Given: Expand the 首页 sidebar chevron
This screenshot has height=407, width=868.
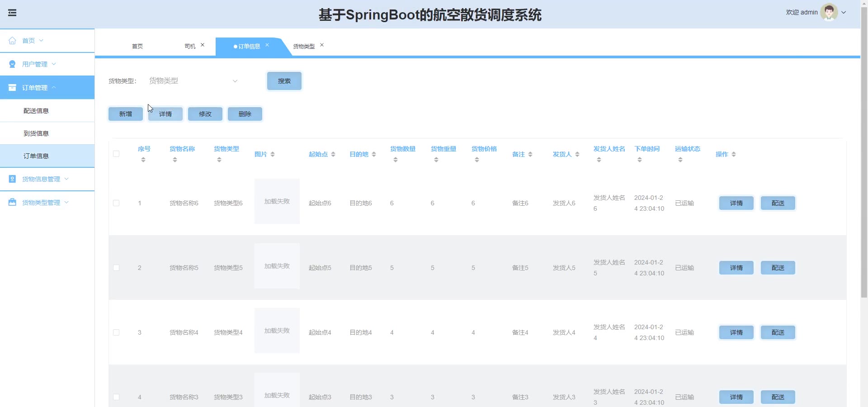Looking at the screenshot, I should click(41, 41).
